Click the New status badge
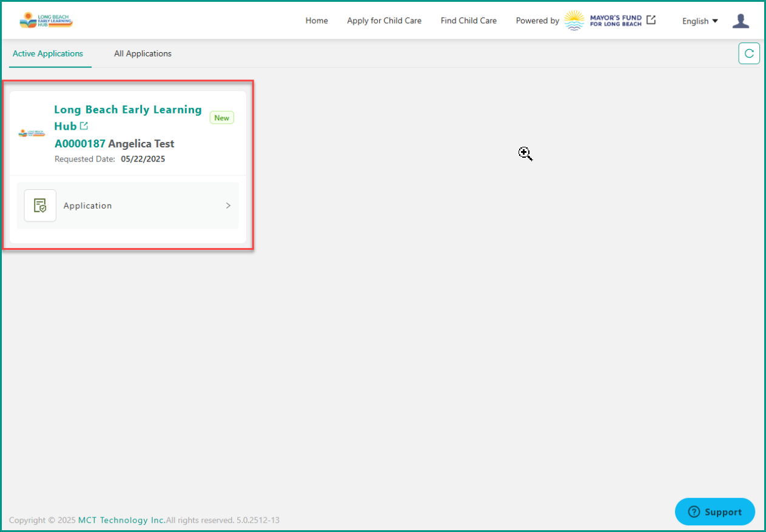The image size is (766, 532). coord(222,118)
